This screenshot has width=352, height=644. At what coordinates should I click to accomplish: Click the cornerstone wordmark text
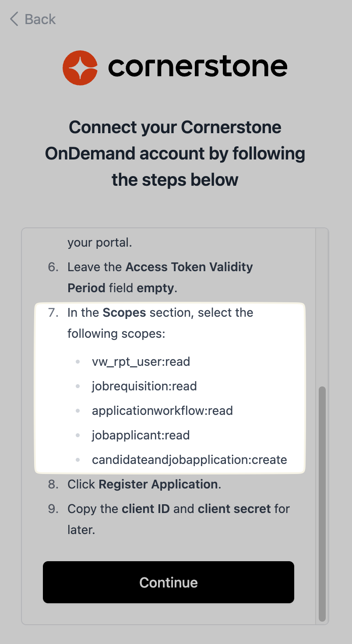click(197, 68)
